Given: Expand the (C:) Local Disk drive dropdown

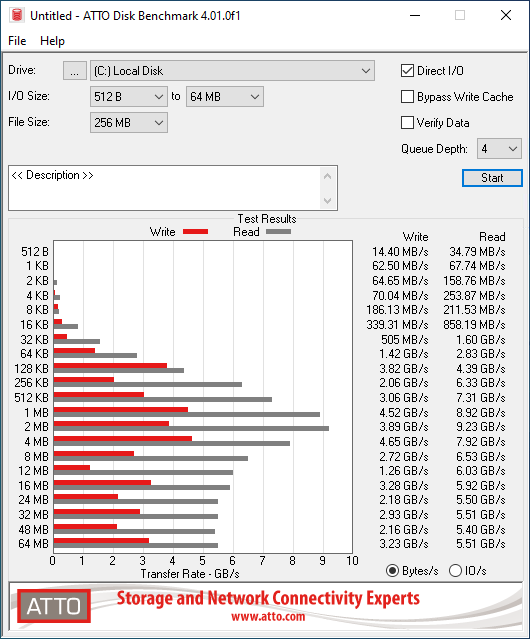Looking at the screenshot, I should (232, 71).
